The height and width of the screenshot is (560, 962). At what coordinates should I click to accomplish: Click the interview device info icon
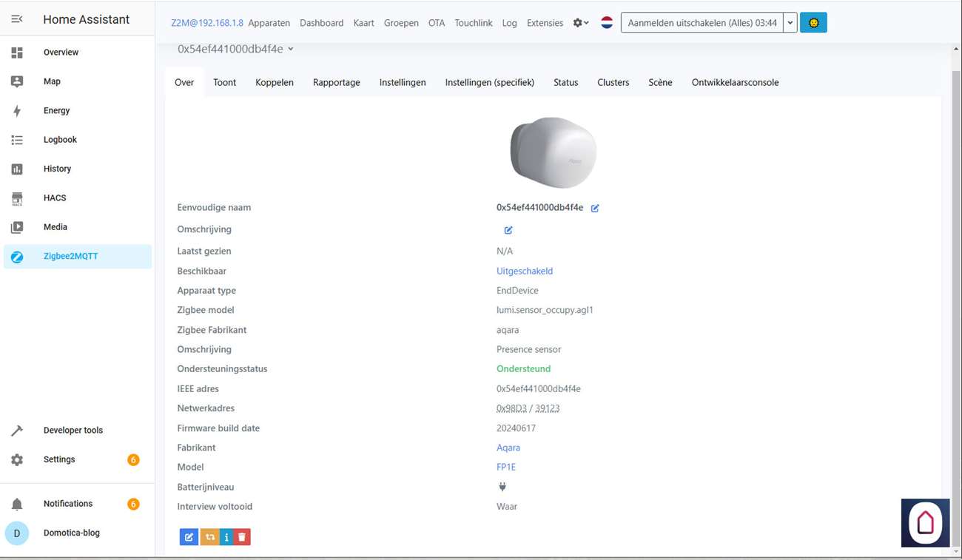pos(226,537)
